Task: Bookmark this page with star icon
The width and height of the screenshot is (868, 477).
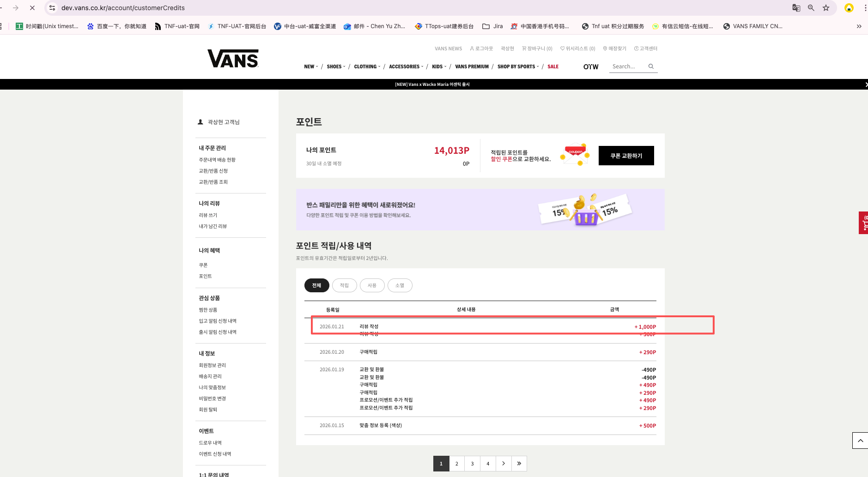Action: coord(826,8)
